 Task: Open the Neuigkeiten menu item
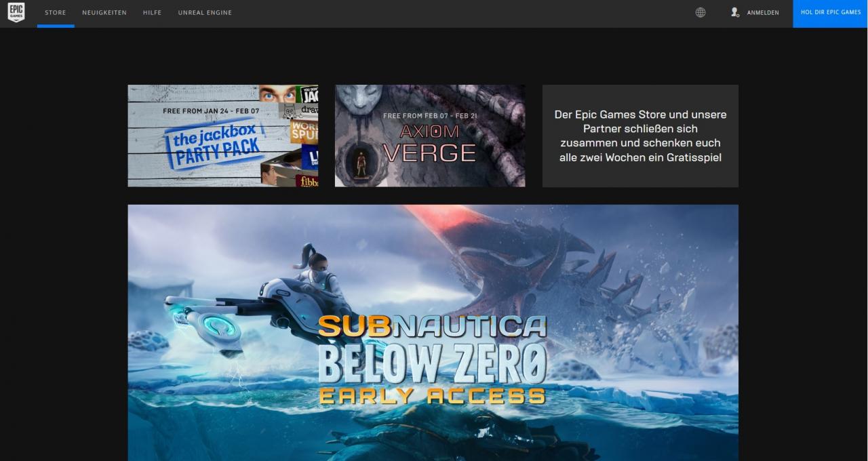coord(104,13)
